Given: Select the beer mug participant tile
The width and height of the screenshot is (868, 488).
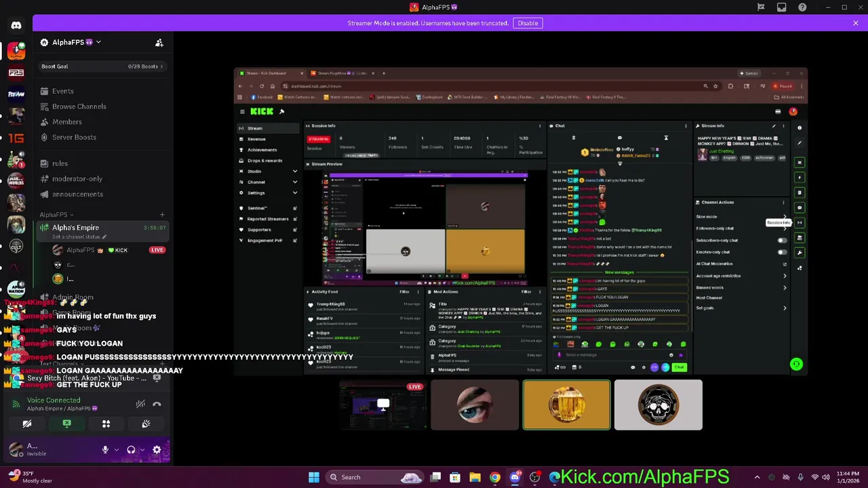Looking at the screenshot, I should coord(566,405).
